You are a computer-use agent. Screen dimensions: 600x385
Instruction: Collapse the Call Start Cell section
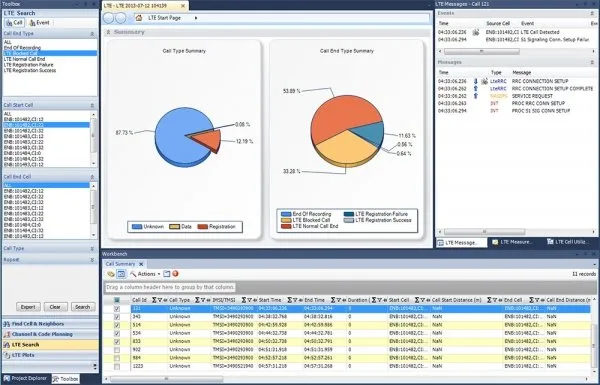tap(92, 105)
